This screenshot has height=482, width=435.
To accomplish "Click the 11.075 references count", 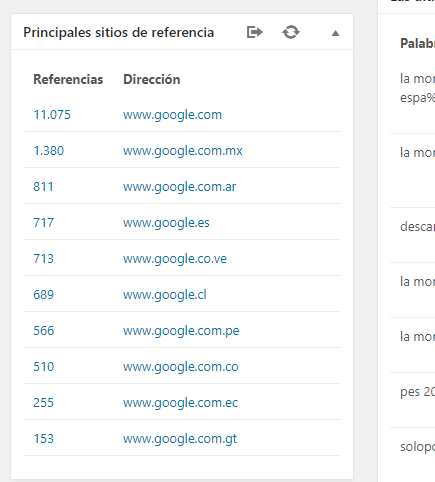I will (52, 115).
